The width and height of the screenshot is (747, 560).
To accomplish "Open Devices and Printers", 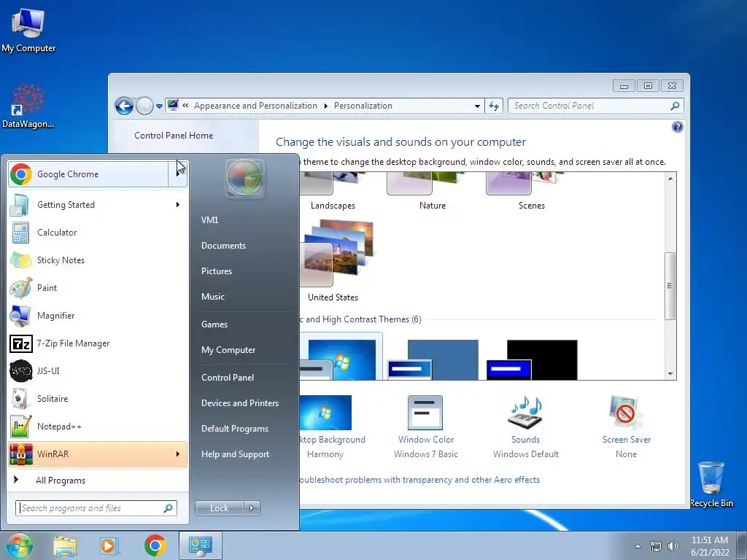I will (x=239, y=403).
